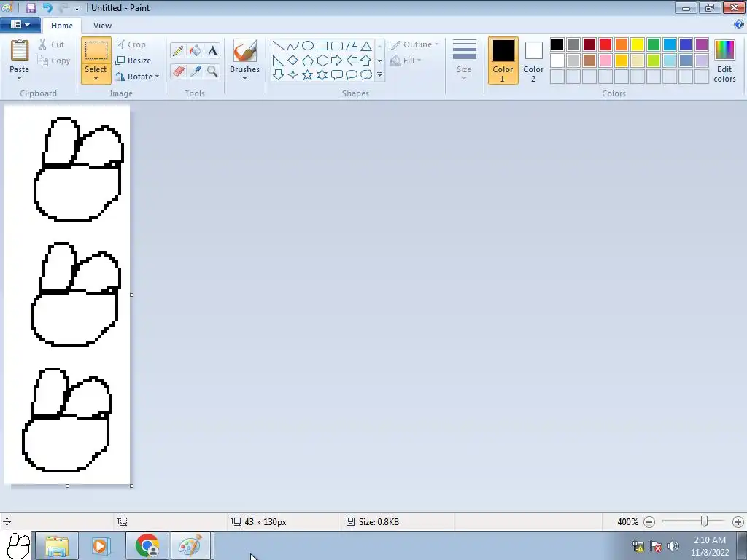The width and height of the screenshot is (747, 560).
Task: Select the Pencil tool
Action: point(178,51)
